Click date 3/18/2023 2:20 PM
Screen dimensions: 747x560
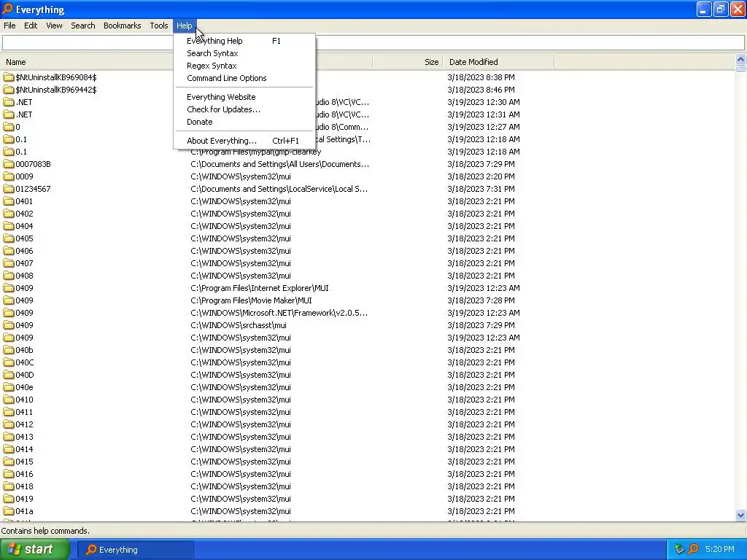point(481,176)
